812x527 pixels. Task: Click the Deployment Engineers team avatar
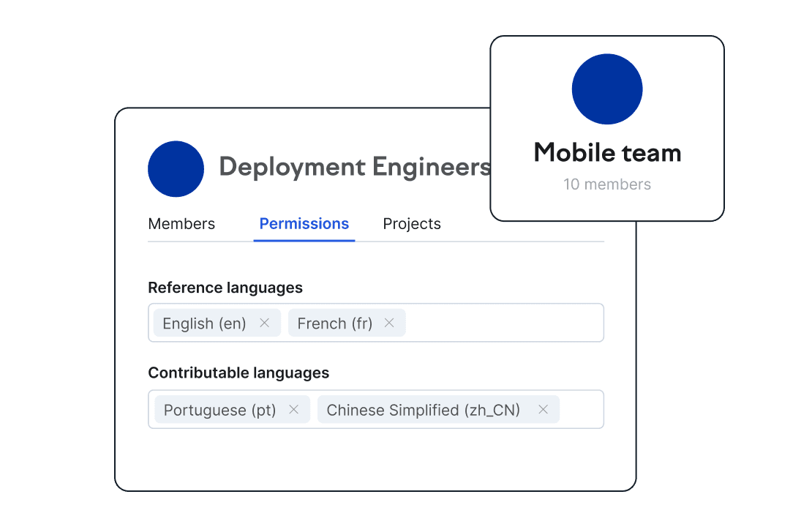point(176,168)
